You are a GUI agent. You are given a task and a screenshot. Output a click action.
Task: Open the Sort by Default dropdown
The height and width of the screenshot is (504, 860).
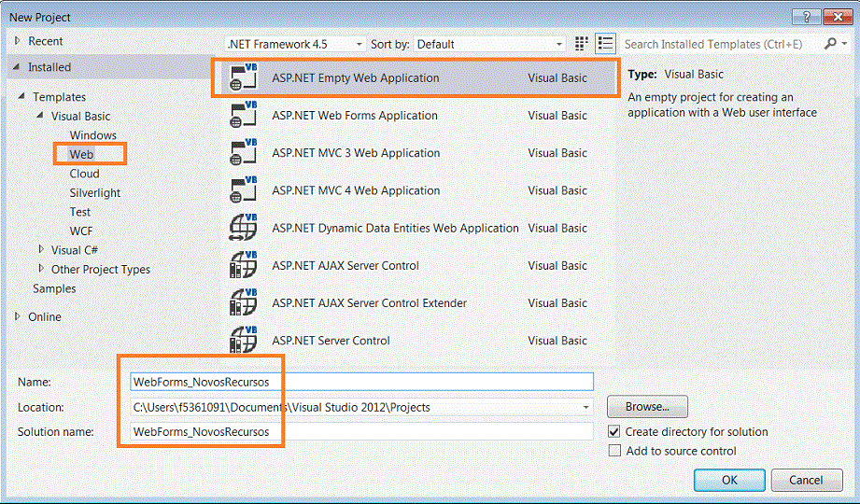pos(490,44)
